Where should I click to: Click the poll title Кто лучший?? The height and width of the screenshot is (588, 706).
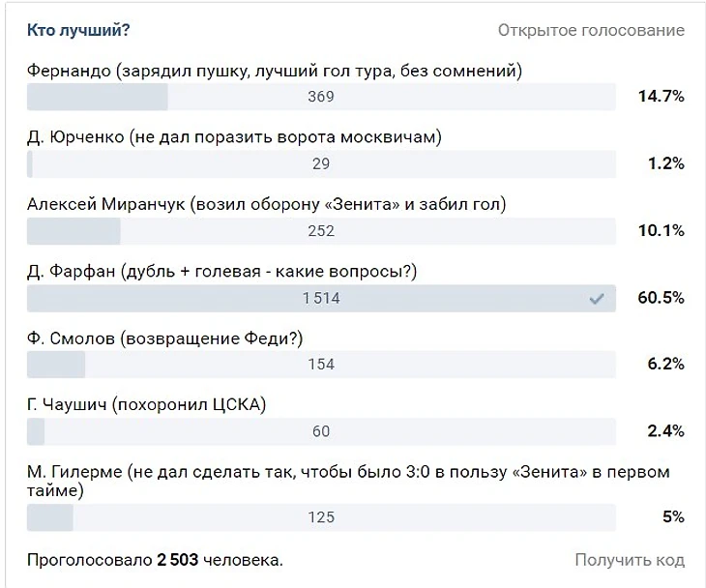tap(78, 31)
